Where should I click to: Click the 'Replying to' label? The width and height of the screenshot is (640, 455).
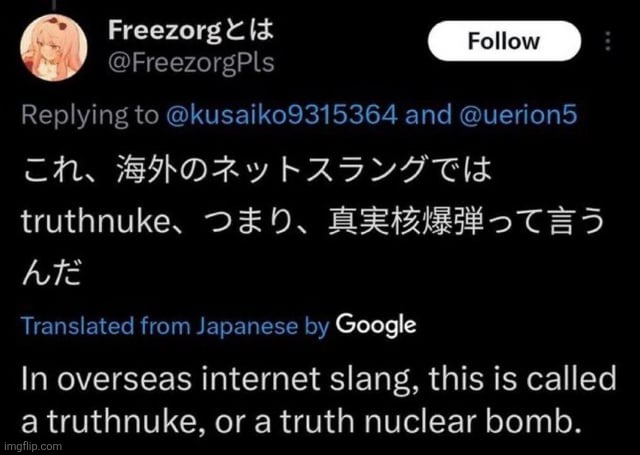point(88,114)
